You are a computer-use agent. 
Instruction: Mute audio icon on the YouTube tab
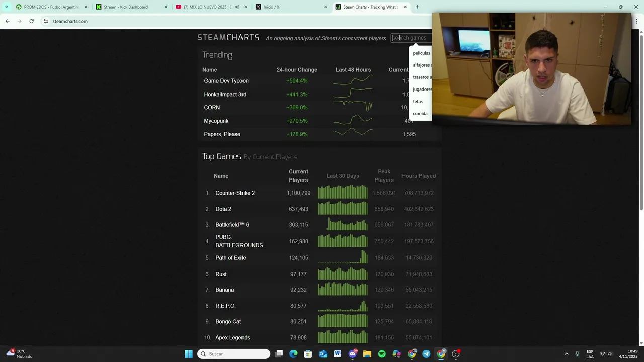click(x=237, y=7)
